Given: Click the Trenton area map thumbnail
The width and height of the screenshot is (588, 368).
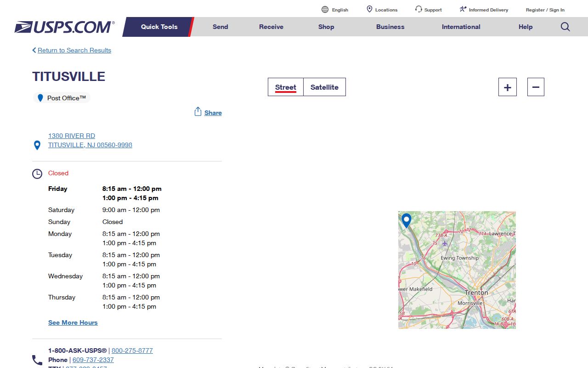Looking at the screenshot, I should pos(457,270).
